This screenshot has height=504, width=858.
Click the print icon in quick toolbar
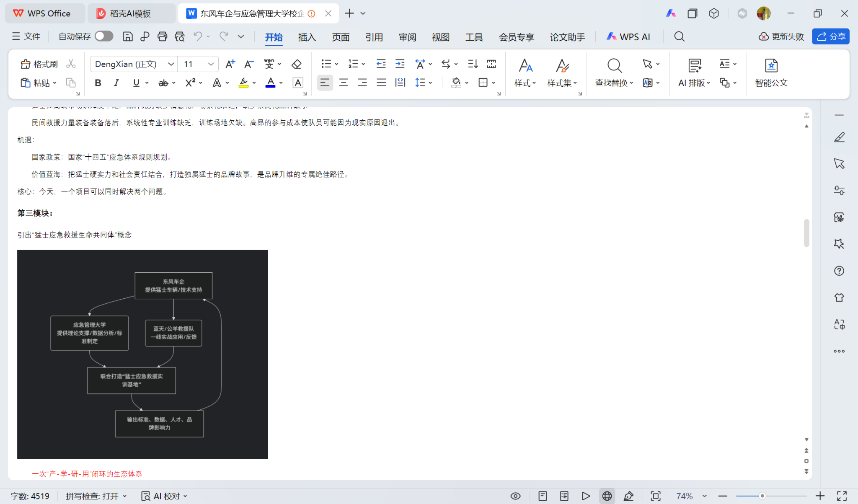163,37
